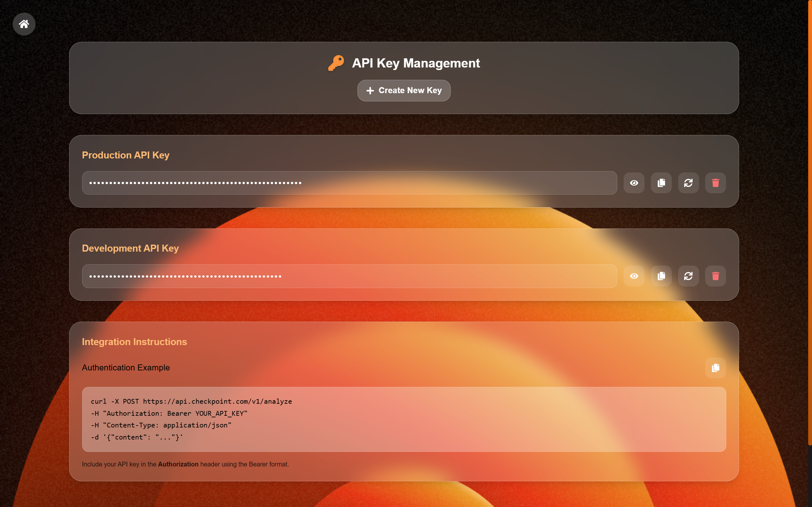Viewport: 812px width, 507px height.
Task: Click the plus icon on Create New Key
Action: click(370, 91)
